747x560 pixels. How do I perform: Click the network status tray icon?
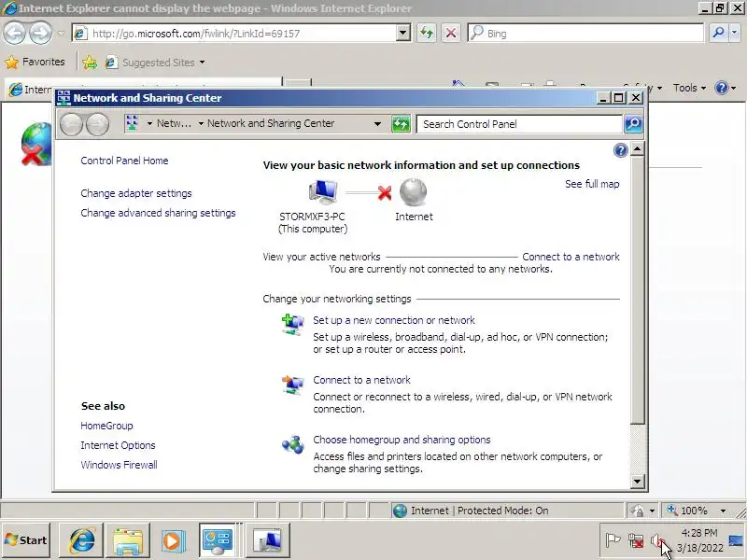[636, 540]
